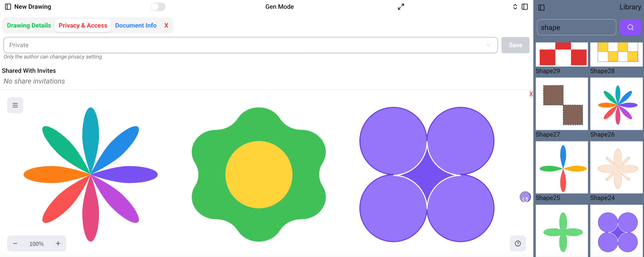Screen dimensions: 644x257
Task: Click the Save button
Action: pyautogui.click(x=515, y=45)
